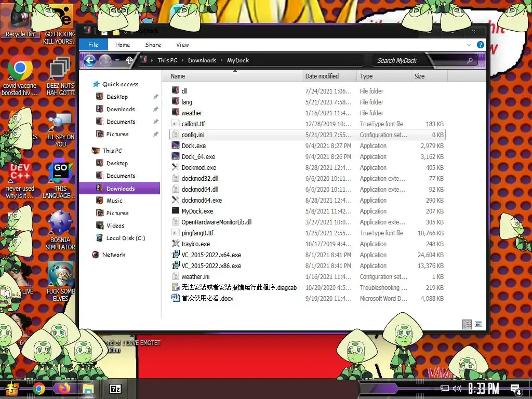Select the Dock.exe application icon
Viewport: 532px width, 399px height.
click(x=176, y=145)
